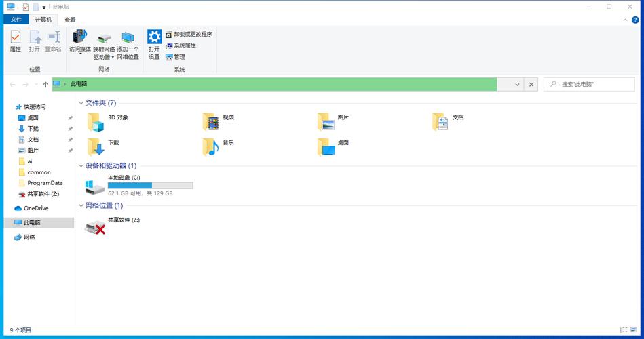Screen dimensions: 644x339
Task: Click title bar new folder quick access icon
Action: (x=36, y=7)
